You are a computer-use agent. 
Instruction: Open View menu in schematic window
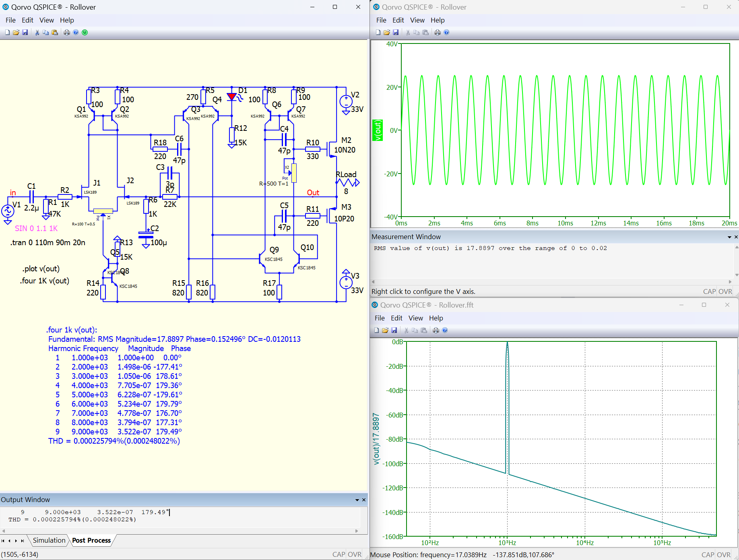point(47,20)
